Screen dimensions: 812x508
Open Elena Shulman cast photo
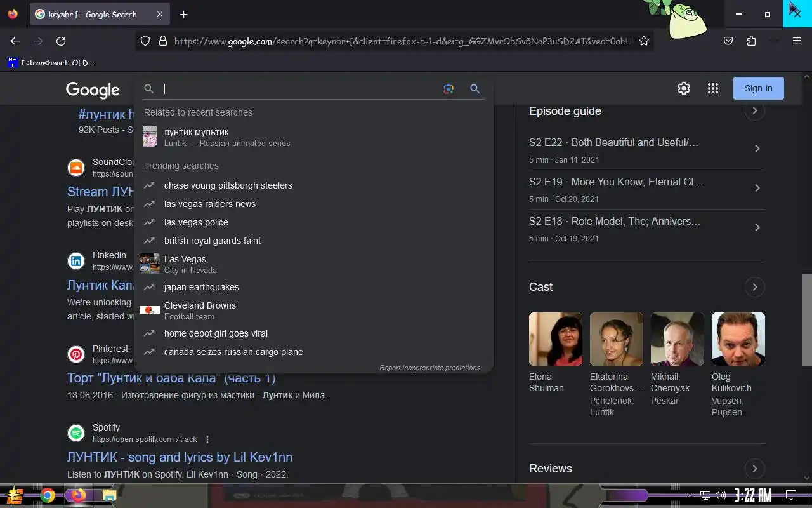pos(556,339)
